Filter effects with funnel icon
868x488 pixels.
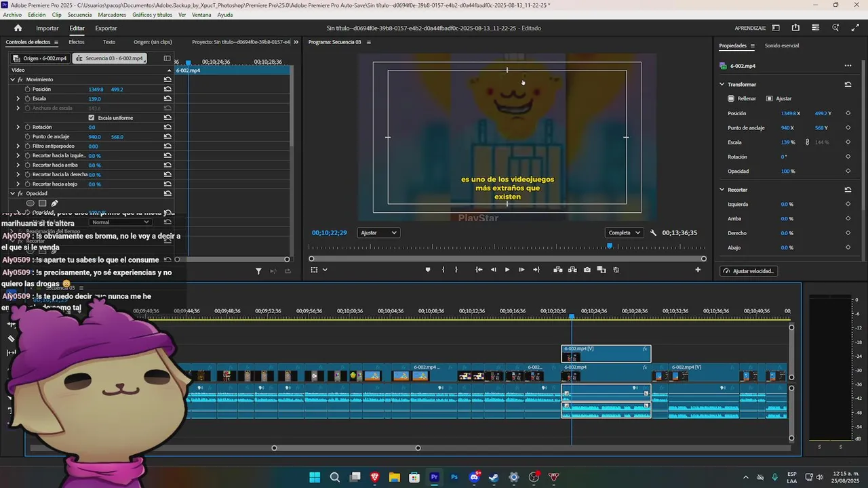(258, 271)
